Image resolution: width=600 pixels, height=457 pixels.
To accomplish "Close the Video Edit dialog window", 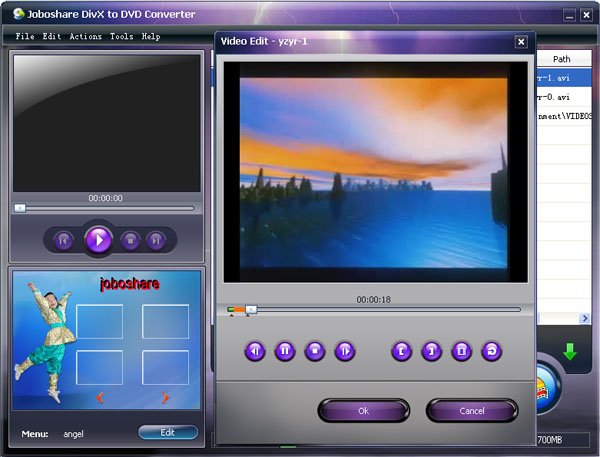I will click(521, 42).
